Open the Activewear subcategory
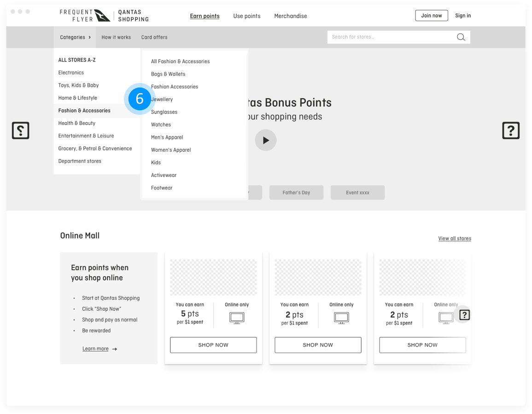This screenshot has height=414, width=532. coord(164,175)
